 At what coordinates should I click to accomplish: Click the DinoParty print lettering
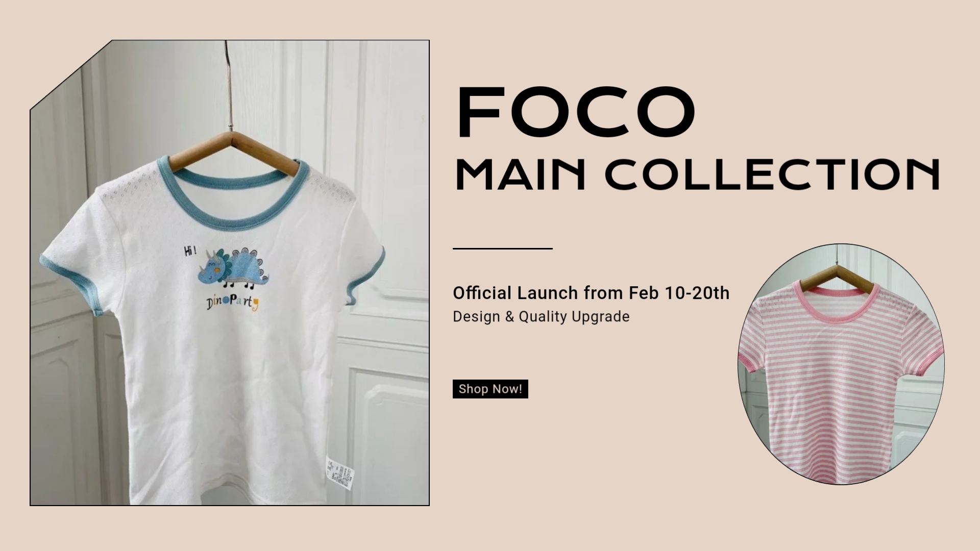tap(232, 303)
